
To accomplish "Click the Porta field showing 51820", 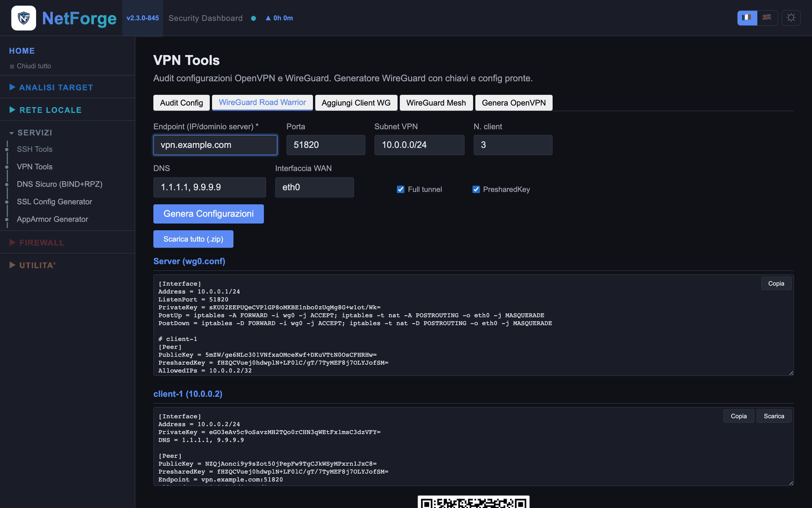I will pyautogui.click(x=326, y=145).
